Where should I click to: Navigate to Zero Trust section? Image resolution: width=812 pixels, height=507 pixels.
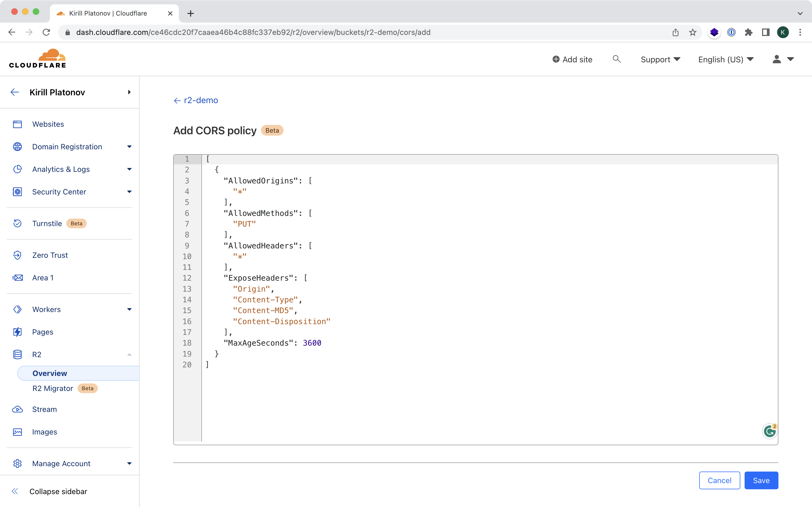[x=50, y=255]
